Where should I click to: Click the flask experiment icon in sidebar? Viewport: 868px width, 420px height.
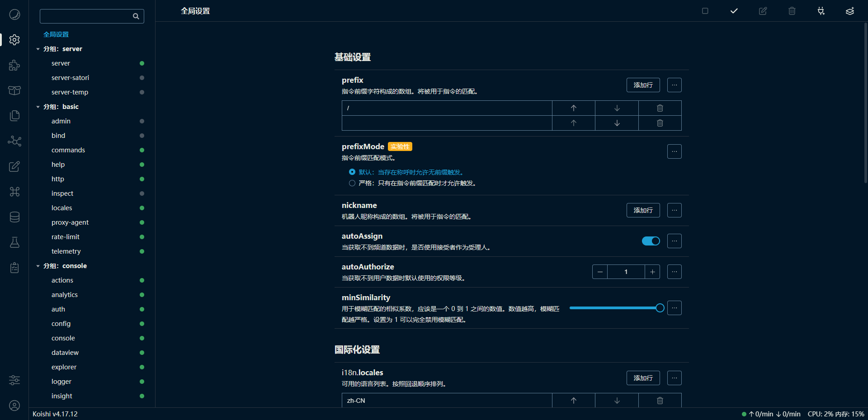pyautogui.click(x=14, y=242)
